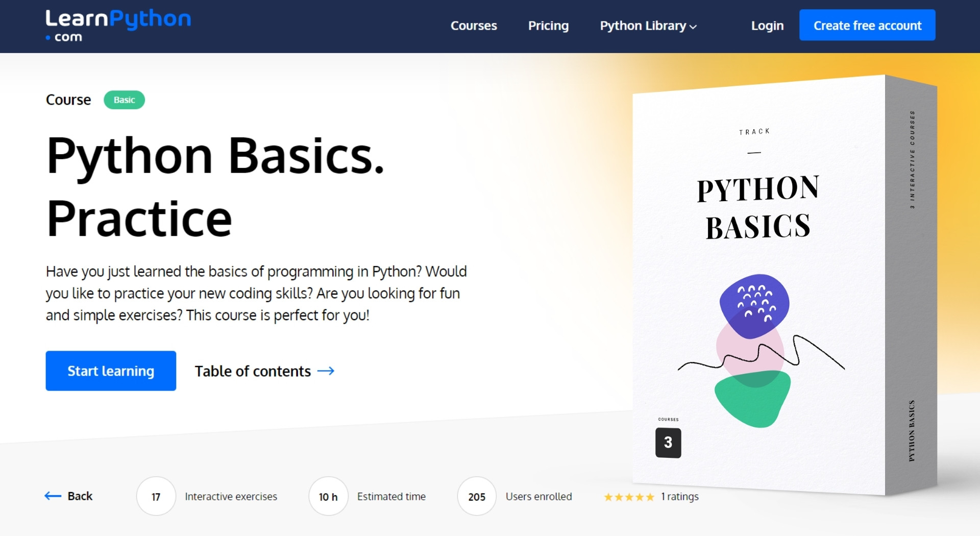The image size is (980, 536).
Task: Click the Table of contents arrow icon
Action: click(326, 371)
